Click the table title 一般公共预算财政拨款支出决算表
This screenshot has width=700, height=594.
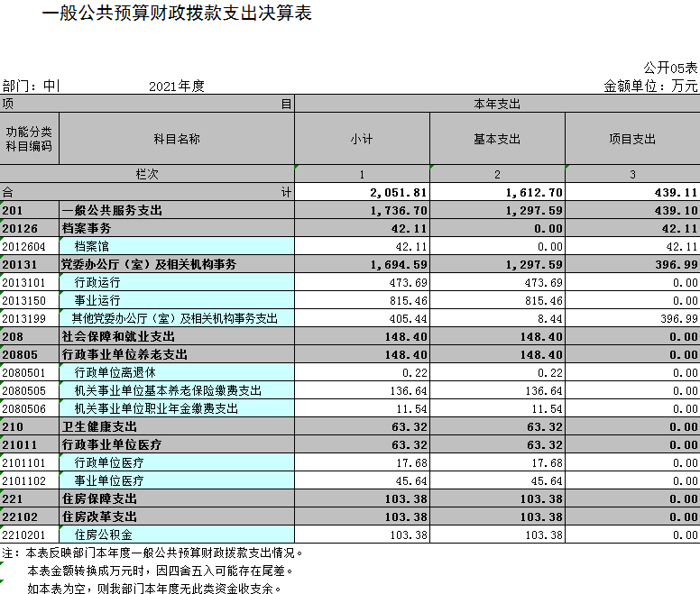tap(177, 14)
